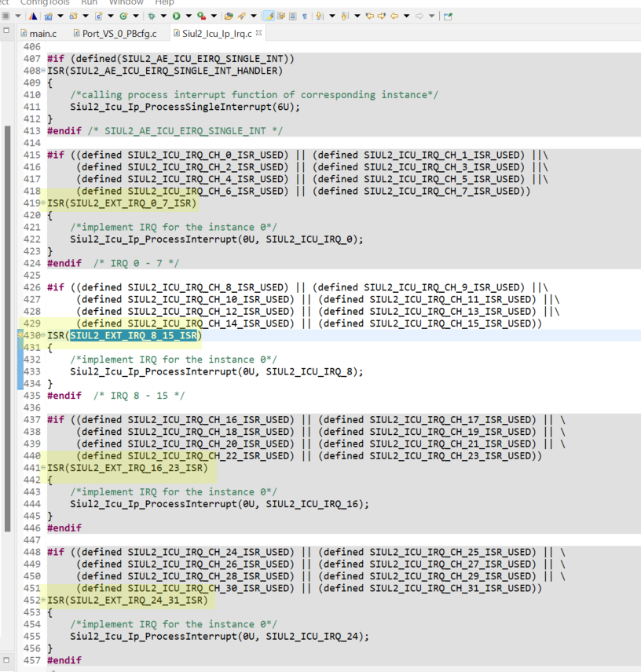Click the blue and red triangle toolbar icon

point(33,16)
